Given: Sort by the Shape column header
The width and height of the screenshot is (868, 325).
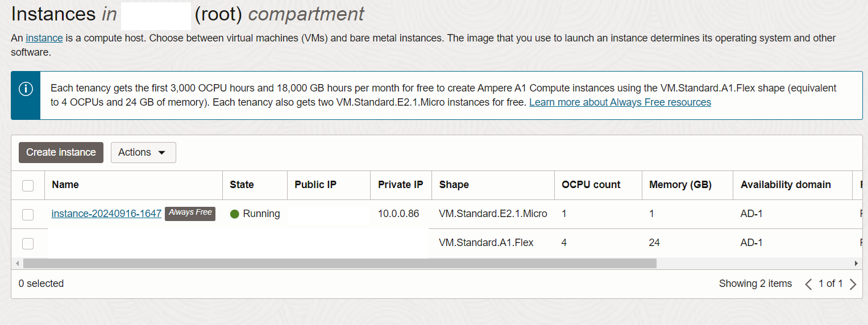Looking at the screenshot, I should point(454,185).
